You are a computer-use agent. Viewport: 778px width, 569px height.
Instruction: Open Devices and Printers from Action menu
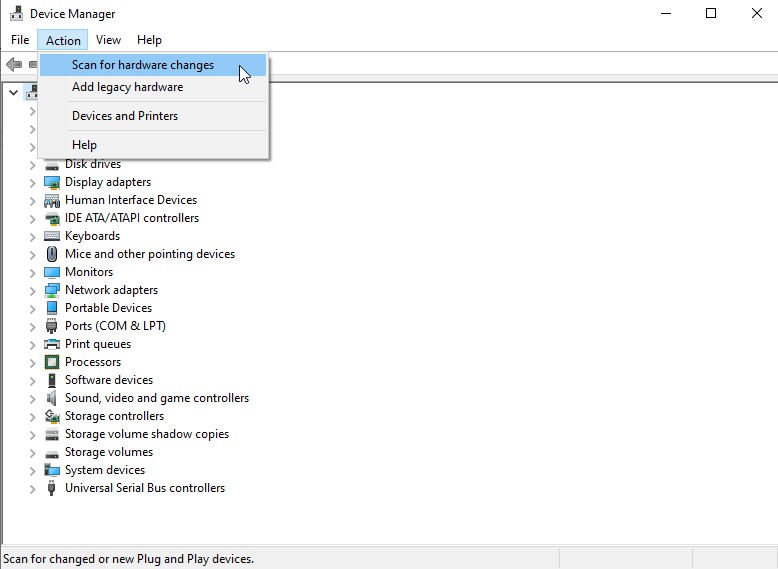point(153,116)
